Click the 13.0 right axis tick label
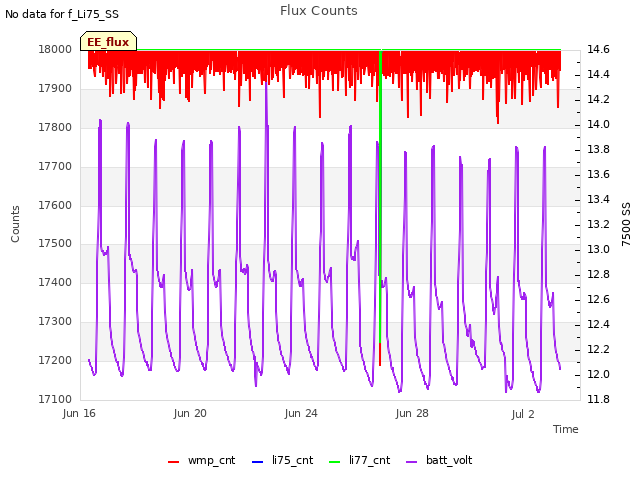This screenshot has width=640, height=480. [598, 249]
